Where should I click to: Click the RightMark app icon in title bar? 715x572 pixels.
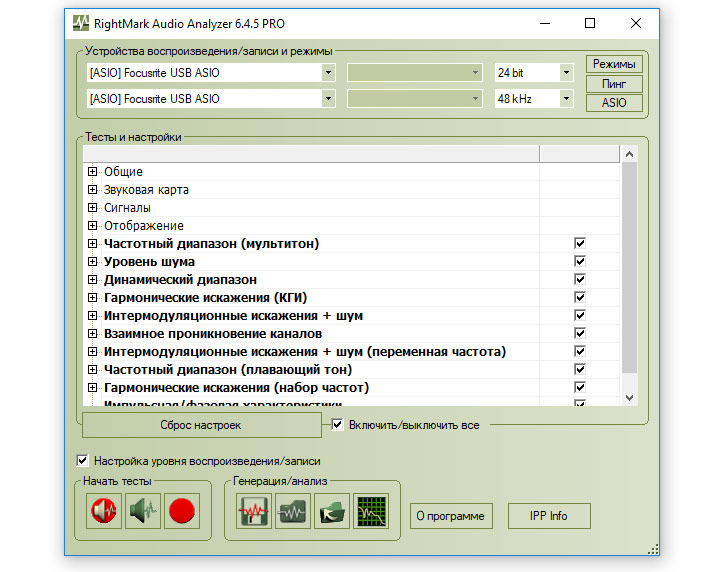(x=81, y=23)
